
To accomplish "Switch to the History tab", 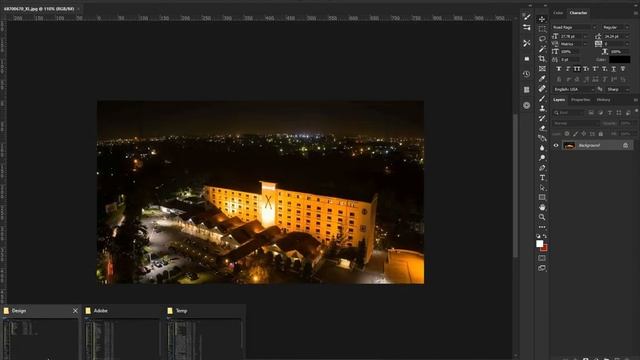I will pyautogui.click(x=603, y=100).
